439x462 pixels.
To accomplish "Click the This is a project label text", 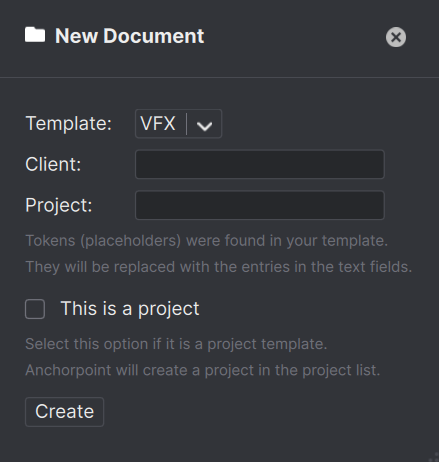I will pyautogui.click(x=130, y=309).
